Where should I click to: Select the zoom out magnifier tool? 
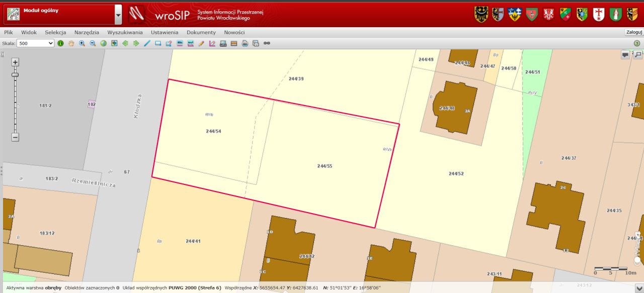[93, 43]
